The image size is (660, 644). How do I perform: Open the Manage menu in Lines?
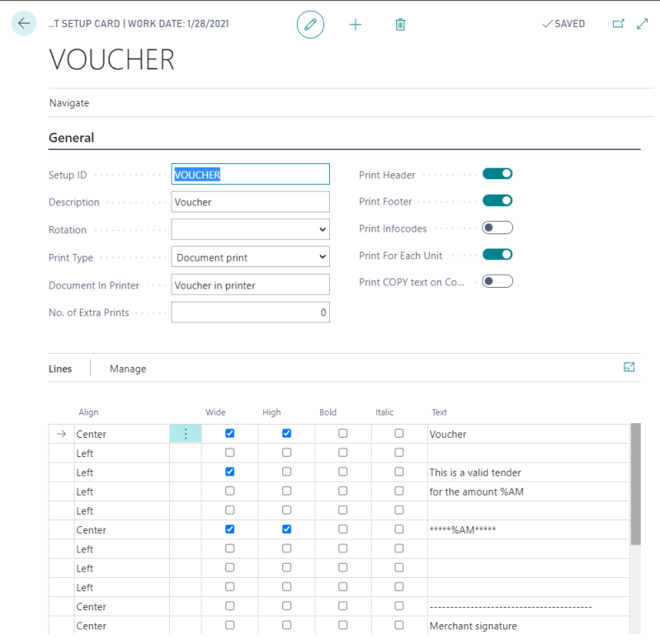click(128, 369)
